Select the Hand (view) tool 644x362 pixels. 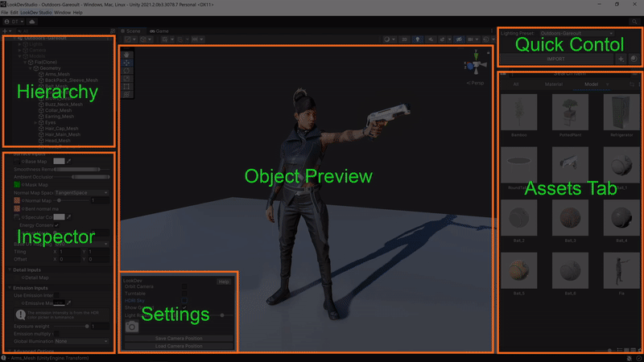point(126,55)
